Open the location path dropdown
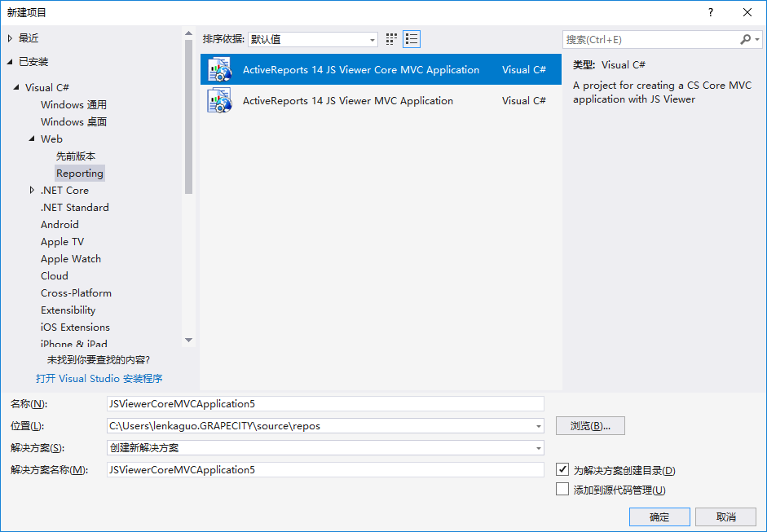767x532 pixels. pyautogui.click(x=538, y=426)
